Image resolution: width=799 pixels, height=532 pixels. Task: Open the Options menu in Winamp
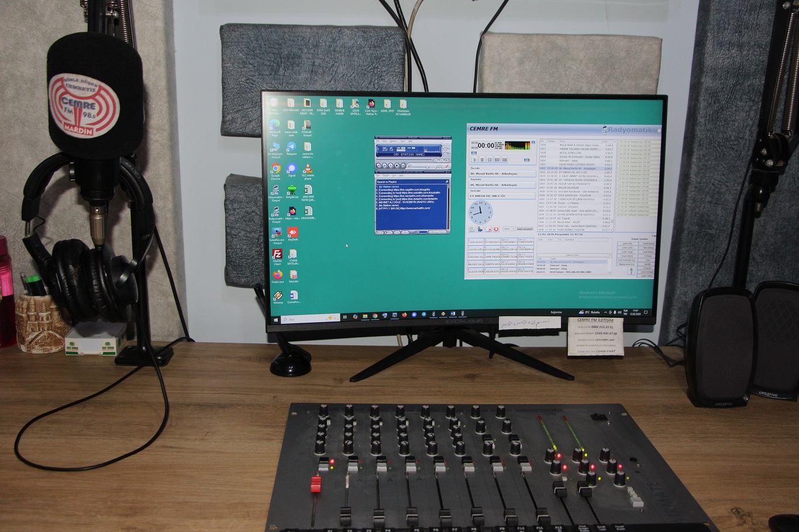coord(394,141)
